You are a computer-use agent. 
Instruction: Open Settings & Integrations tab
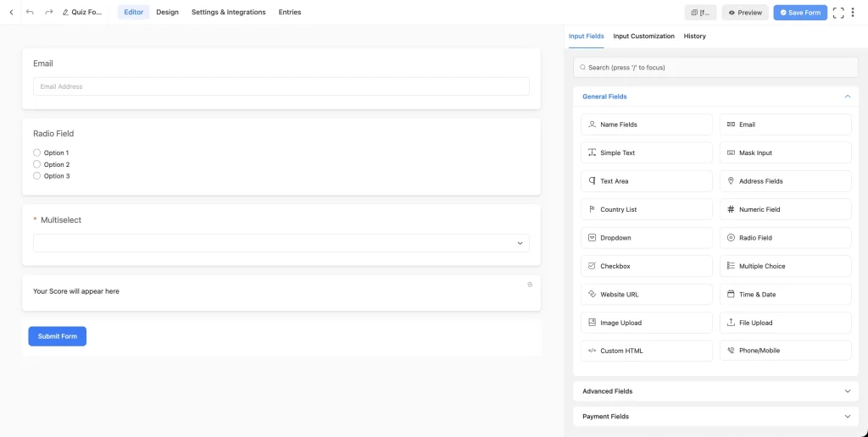pyautogui.click(x=229, y=12)
